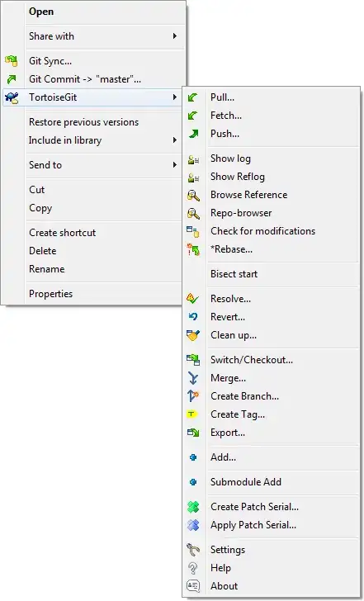Click the TortoiseGit turtle icon
364x601 pixels.
pyautogui.click(x=12, y=97)
